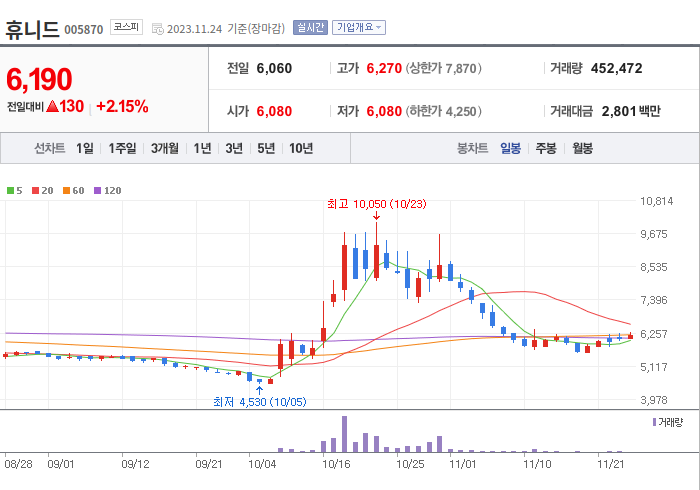Click the green 5-day average legend swatch

coord(10,191)
